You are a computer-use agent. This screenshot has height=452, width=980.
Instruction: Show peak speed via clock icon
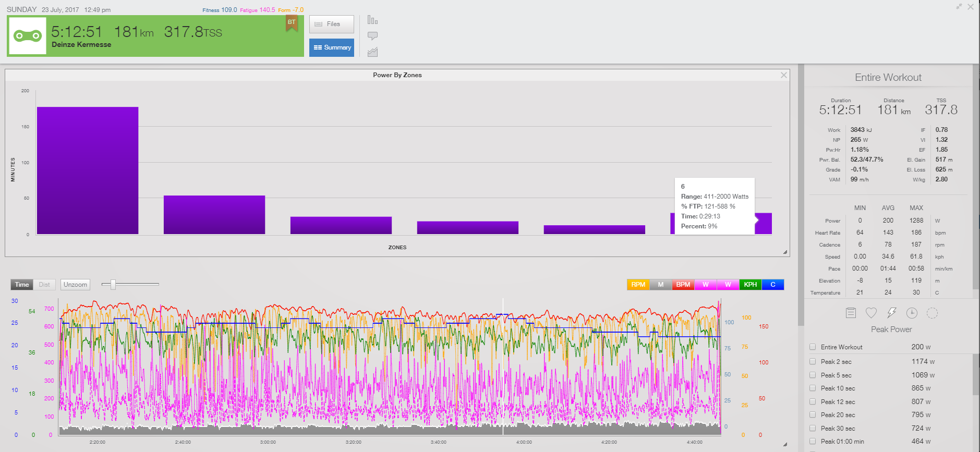click(912, 313)
